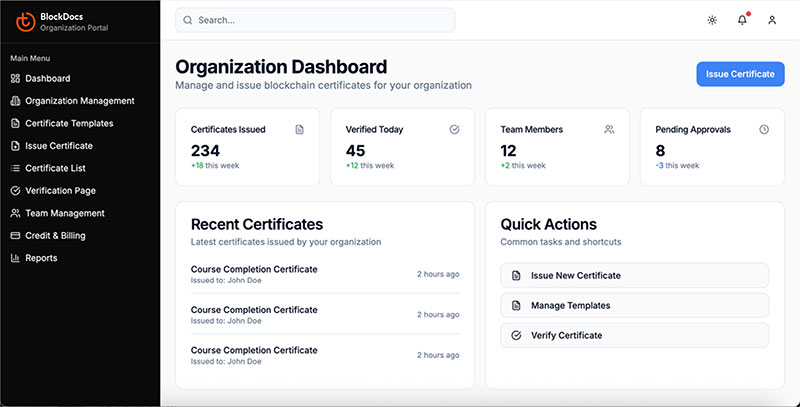Image resolution: width=800 pixels, height=407 pixels.
Task: Click the Verified Today checkmark icon
Action: point(454,129)
